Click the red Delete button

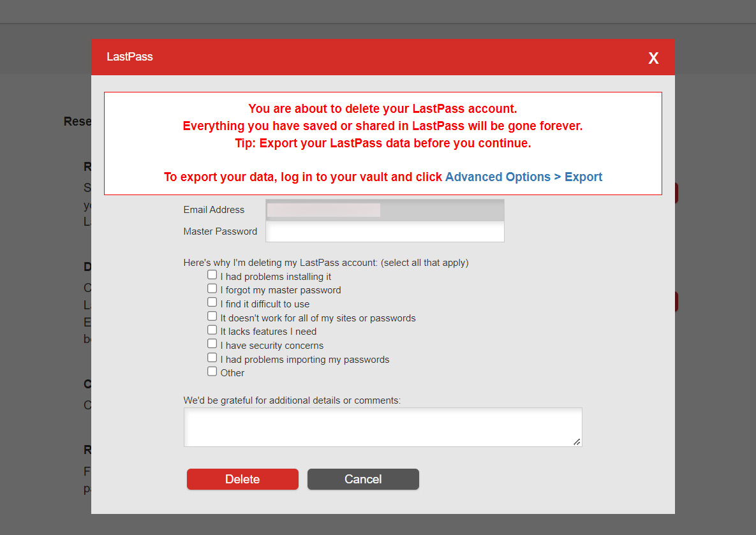coord(242,479)
